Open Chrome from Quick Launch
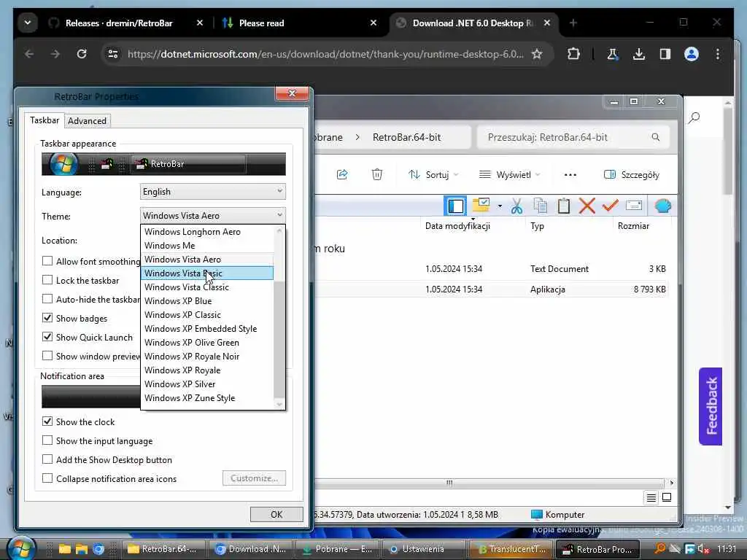 click(x=98, y=549)
